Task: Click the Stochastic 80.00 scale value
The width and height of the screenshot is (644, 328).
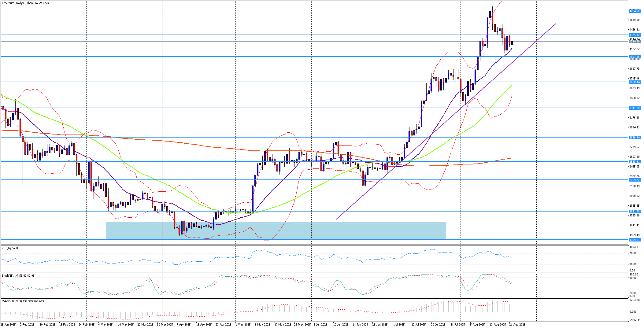Action: 633,278
